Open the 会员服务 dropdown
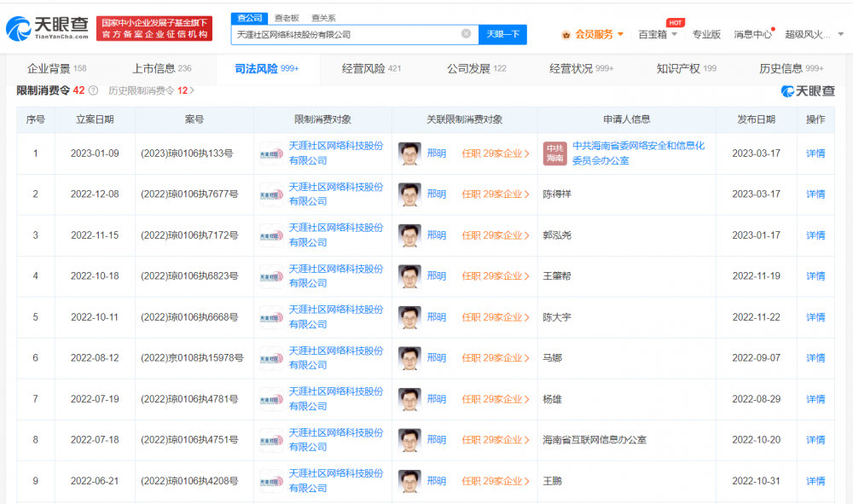Image resolution: width=853 pixels, height=504 pixels. click(x=598, y=34)
